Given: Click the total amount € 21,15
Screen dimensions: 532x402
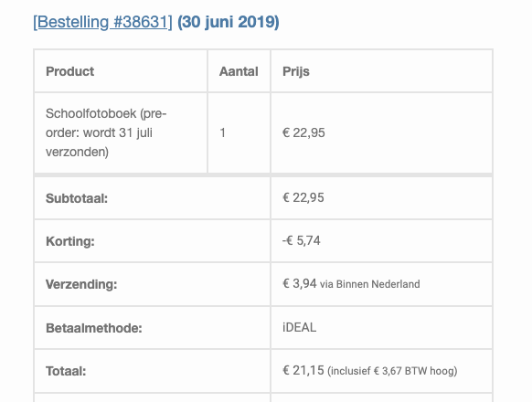Looking at the screenshot, I should click(303, 370).
